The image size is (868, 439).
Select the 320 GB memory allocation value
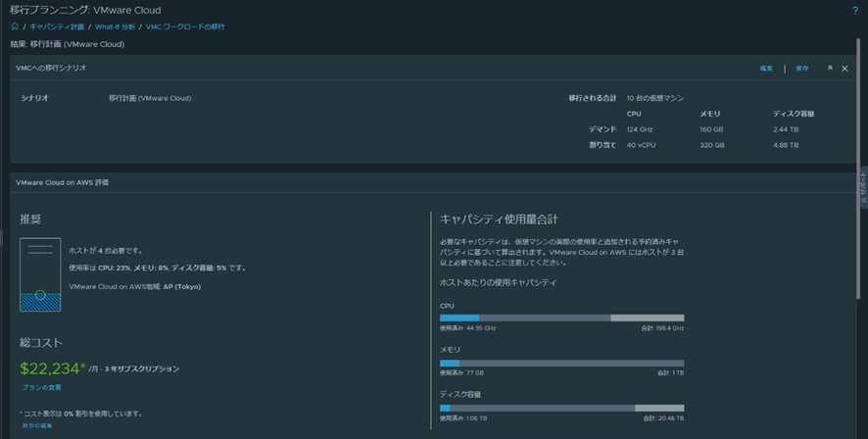coord(712,145)
